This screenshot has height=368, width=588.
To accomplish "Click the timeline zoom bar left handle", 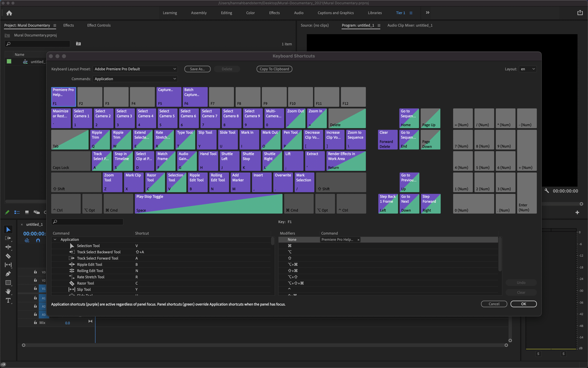I will (24, 345).
